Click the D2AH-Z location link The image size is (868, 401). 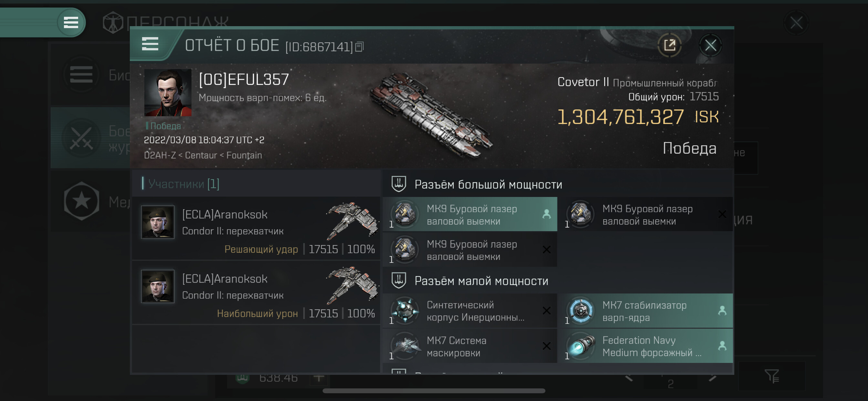tap(160, 155)
